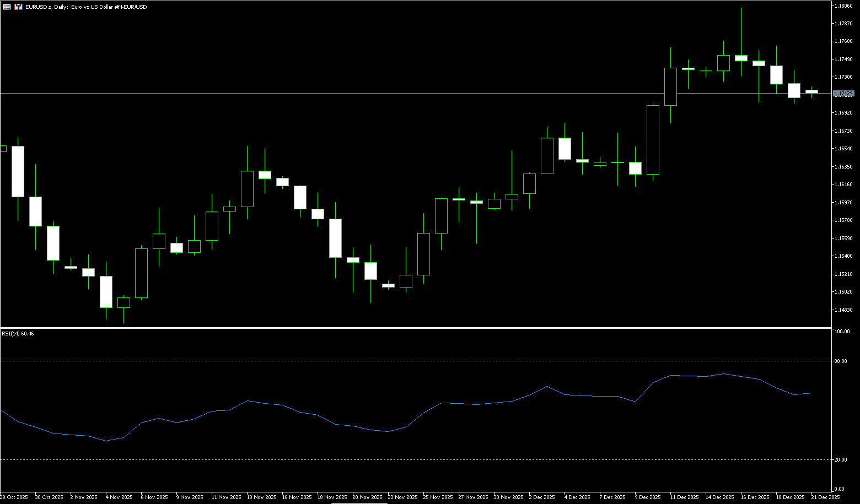This screenshot has height=504, width=860.
Task: Click the 80.00 RSI scale label
Action: pos(841,361)
